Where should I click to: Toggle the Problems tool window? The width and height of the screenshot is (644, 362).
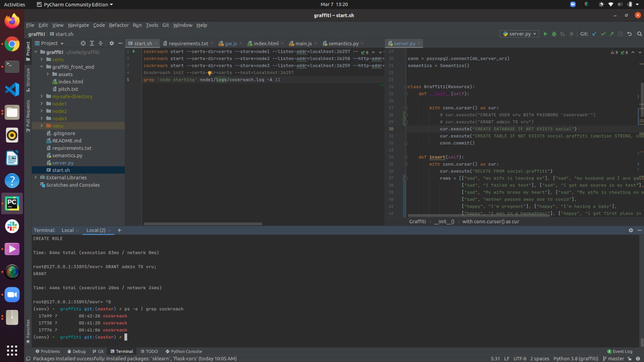pos(48,352)
